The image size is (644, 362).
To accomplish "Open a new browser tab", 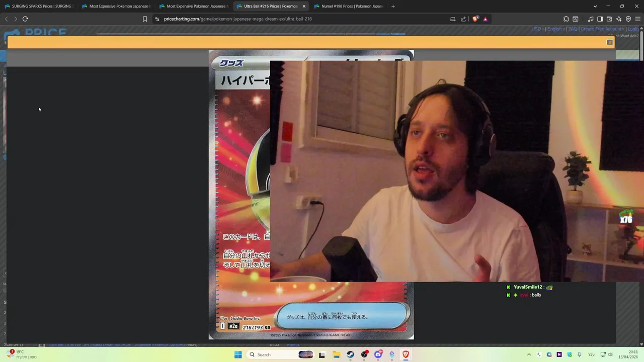I will coord(393,6).
